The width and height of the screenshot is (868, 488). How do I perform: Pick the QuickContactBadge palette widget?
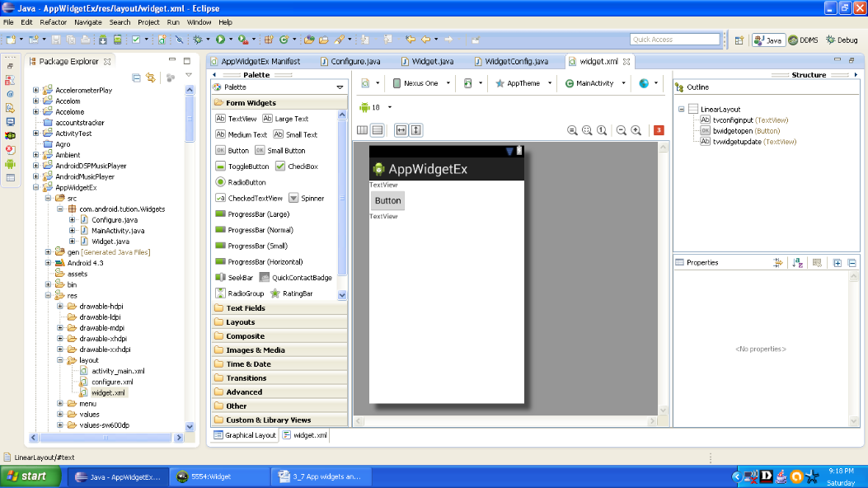tap(296, 278)
